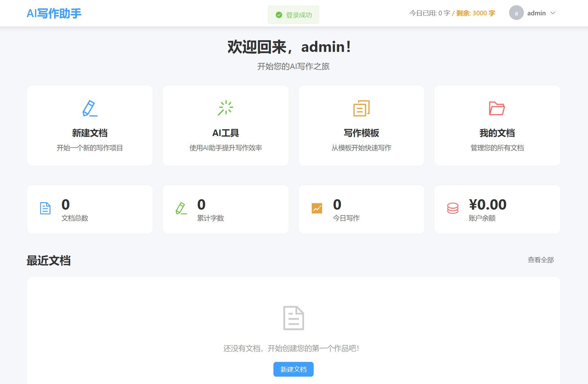The height and width of the screenshot is (384, 588).
Task: Open the red folder icon for 我的文档
Action: (497, 108)
